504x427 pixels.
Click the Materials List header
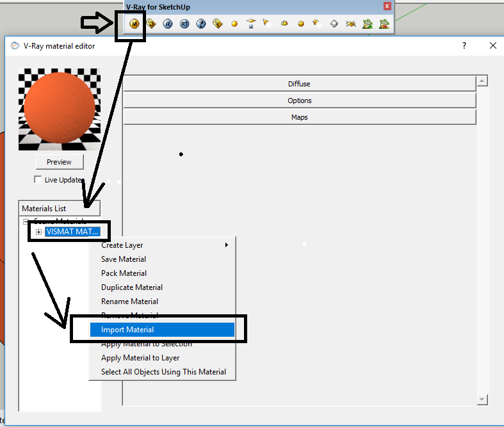click(x=60, y=209)
